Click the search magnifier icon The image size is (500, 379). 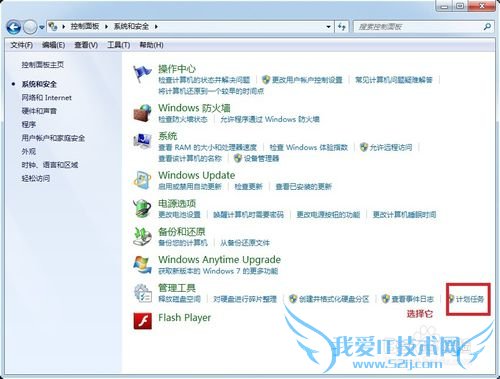(487, 27)
